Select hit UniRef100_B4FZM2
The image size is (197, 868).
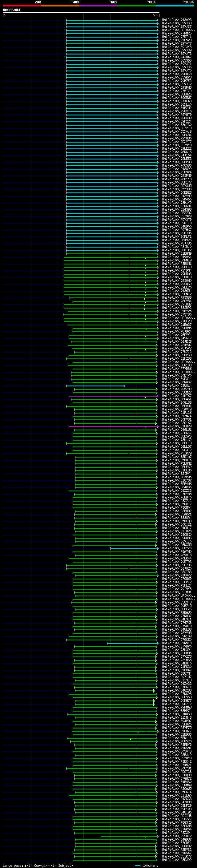(177, 108)
